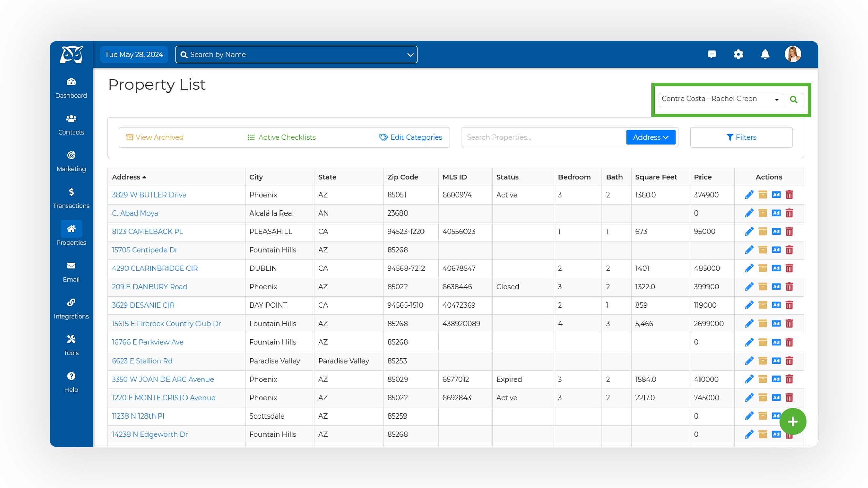This screenshot has width=868, height=488.
Task: Click Edit Categories
Action: tap(411, 137)
